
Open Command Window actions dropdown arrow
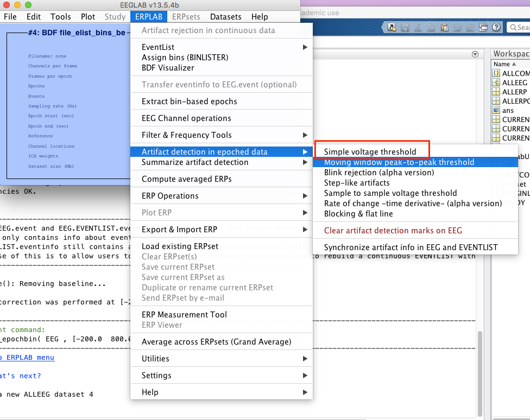475,54
